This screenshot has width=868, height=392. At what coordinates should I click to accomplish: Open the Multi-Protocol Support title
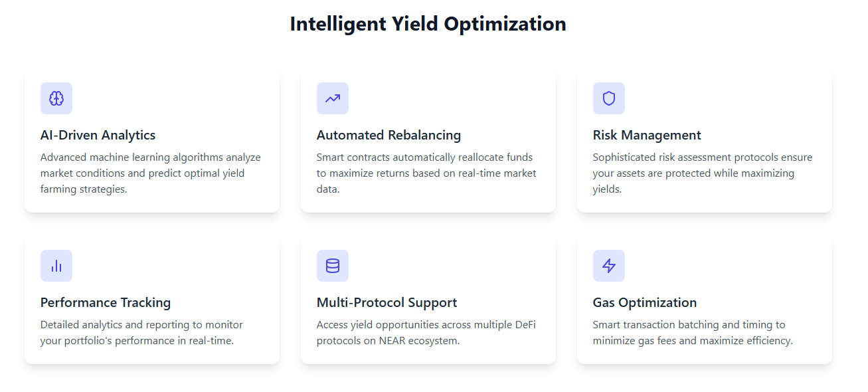click(x=387, y=302)
